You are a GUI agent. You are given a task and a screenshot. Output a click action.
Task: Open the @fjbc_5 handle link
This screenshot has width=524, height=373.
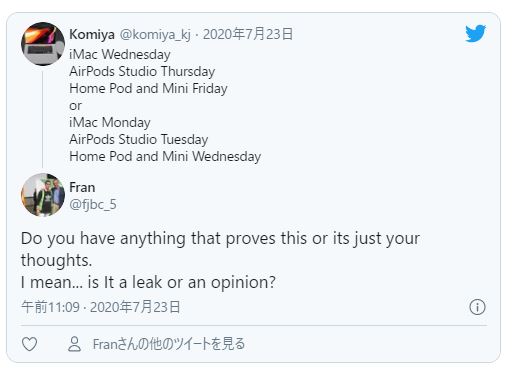[x=93, y=204]
